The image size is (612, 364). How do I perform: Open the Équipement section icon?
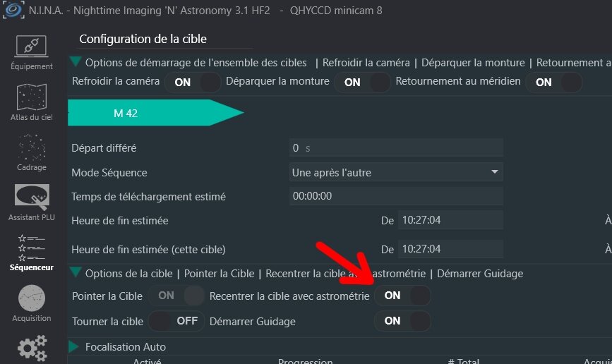coord(31,48)
